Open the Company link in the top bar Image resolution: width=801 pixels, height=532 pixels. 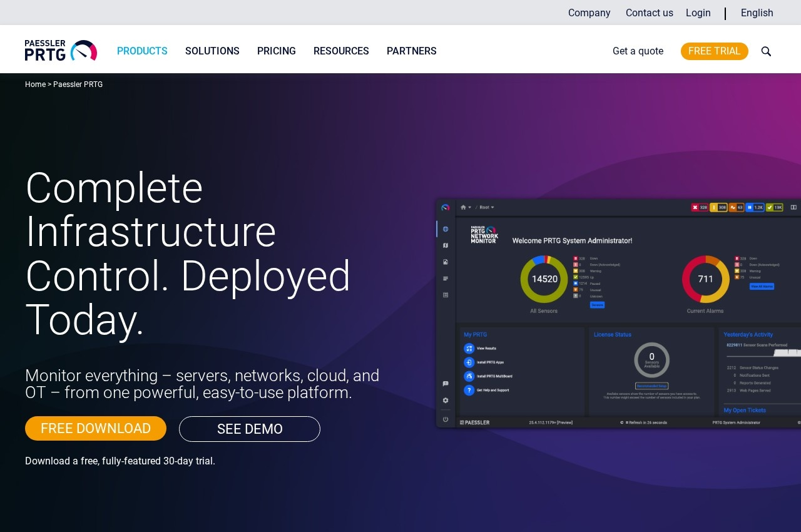[589, 13]
